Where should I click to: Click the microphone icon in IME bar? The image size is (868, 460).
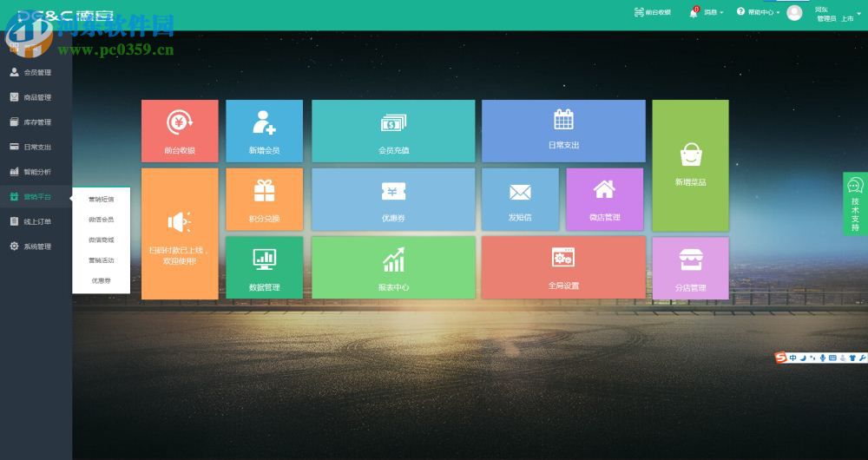coord(823,358)
